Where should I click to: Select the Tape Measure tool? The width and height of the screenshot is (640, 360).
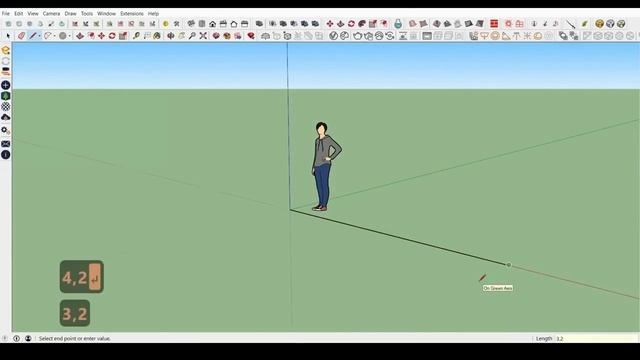136,36
